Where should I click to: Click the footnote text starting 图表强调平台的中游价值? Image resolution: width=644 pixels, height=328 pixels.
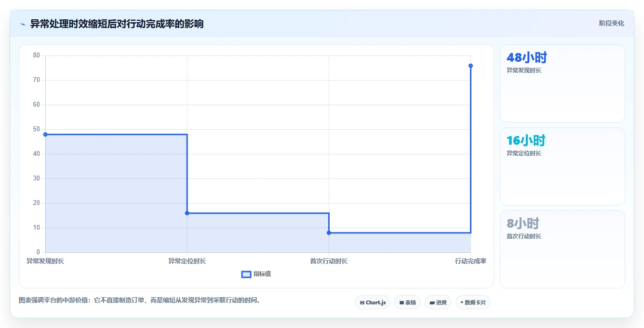[x=140, y=300]
